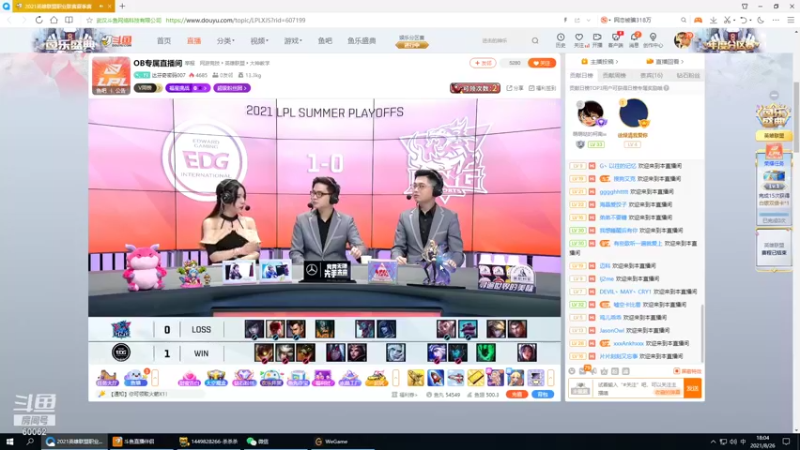
Task: Open the 创作中心 creator center icon
Action: (653, 40)
